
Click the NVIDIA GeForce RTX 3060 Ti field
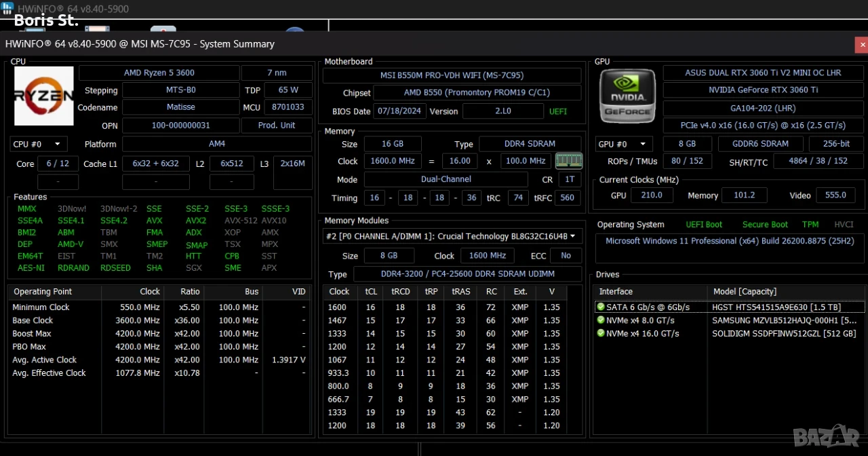coord(763,90)
